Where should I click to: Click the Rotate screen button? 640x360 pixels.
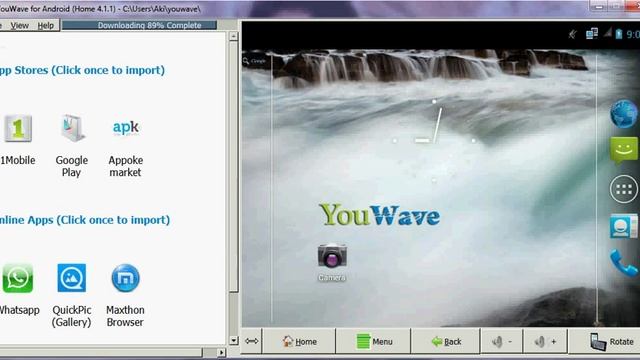(604, 341)
